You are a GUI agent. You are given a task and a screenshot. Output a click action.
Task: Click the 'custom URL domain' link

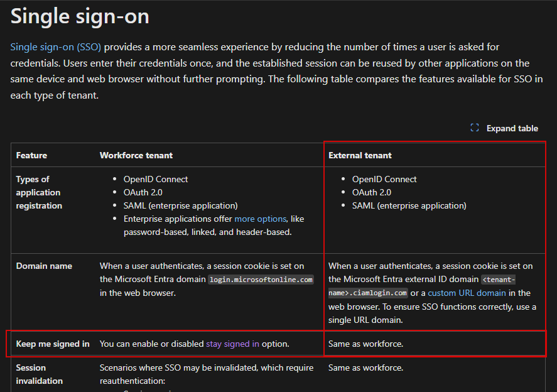(467, 292)
